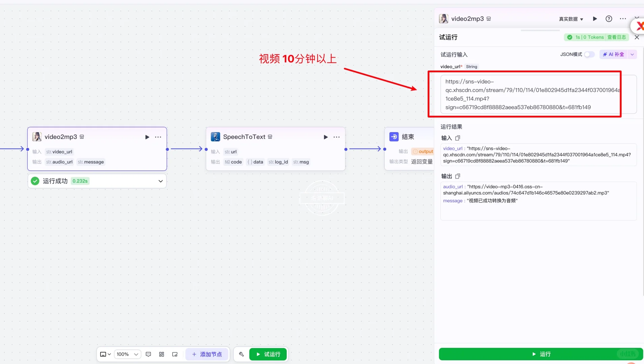Open the help icon in the video2mp3 panel header

pyautogui.click(x=609, y=19)
